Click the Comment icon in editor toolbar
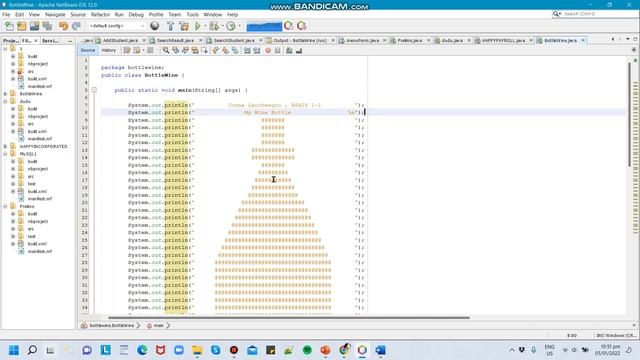Viewport: 640px width, 360px height. coord(289,51)
